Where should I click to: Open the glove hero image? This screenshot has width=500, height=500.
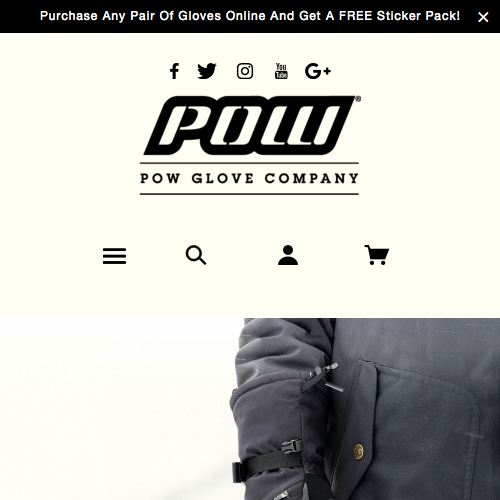click(x=250, y=409)
